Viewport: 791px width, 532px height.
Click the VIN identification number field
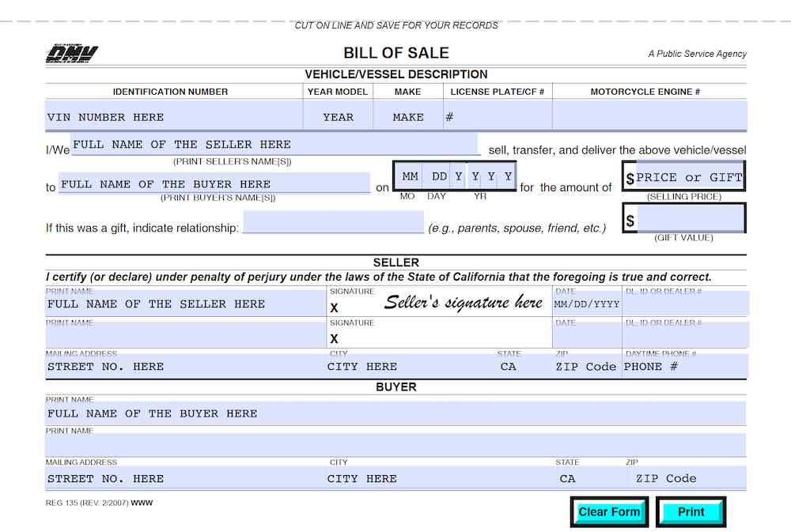(170, 117)
